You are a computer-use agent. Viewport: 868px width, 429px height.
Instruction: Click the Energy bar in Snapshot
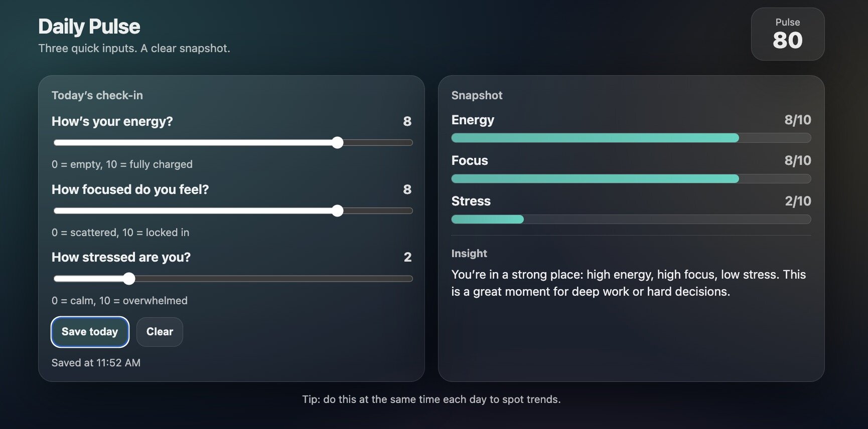click(x=631, y=138)
